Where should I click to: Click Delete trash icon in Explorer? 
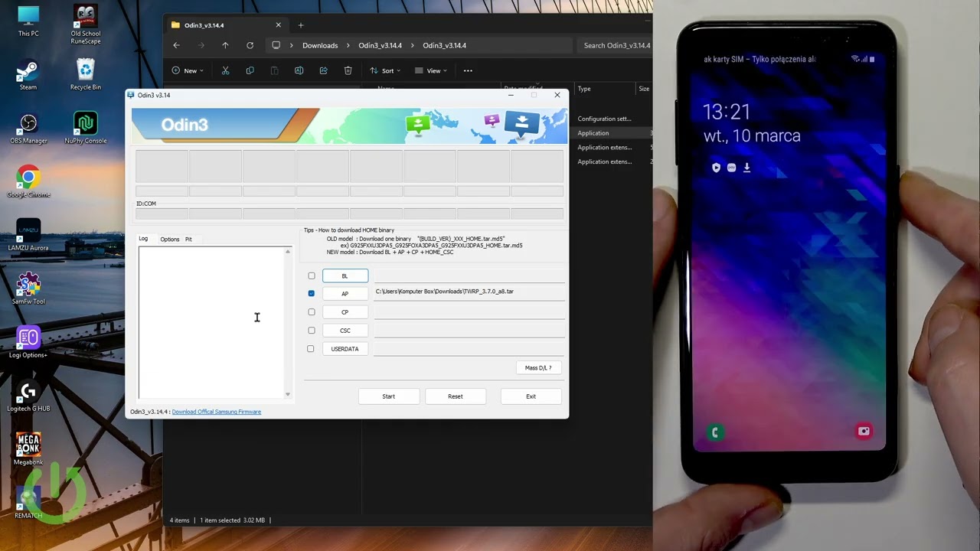click(348, 70)
